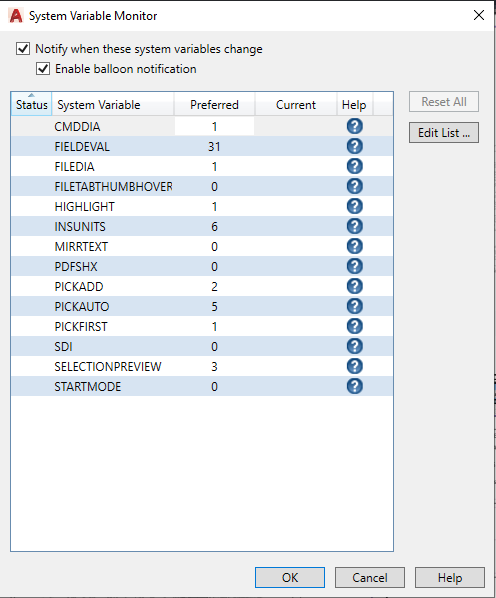The width and height of the screenshot is (496, 598).
Task: Close the System Variable Monitor dialog
Action: [479, 15]
